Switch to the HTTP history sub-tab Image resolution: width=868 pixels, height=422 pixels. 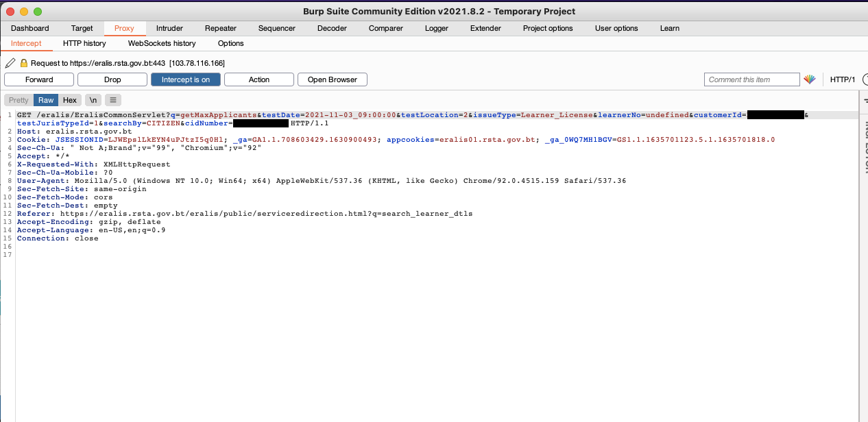(x=84, y=43)
